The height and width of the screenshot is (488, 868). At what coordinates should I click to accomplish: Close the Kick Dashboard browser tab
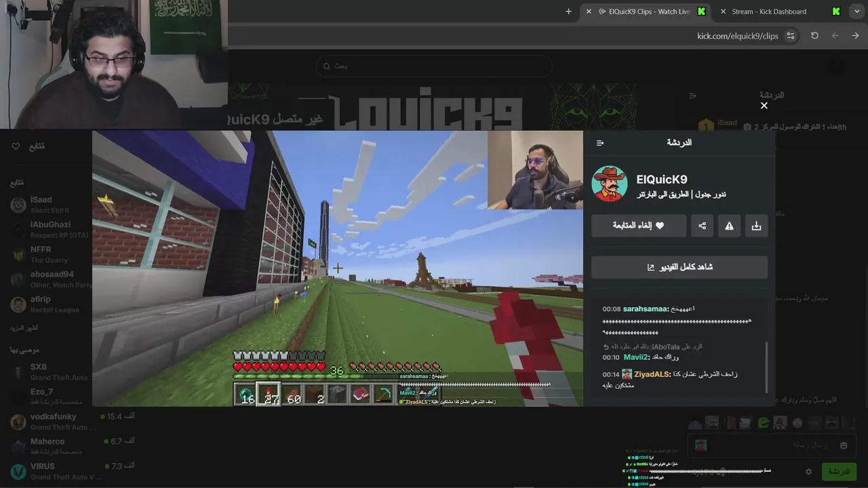pos(723,12)
